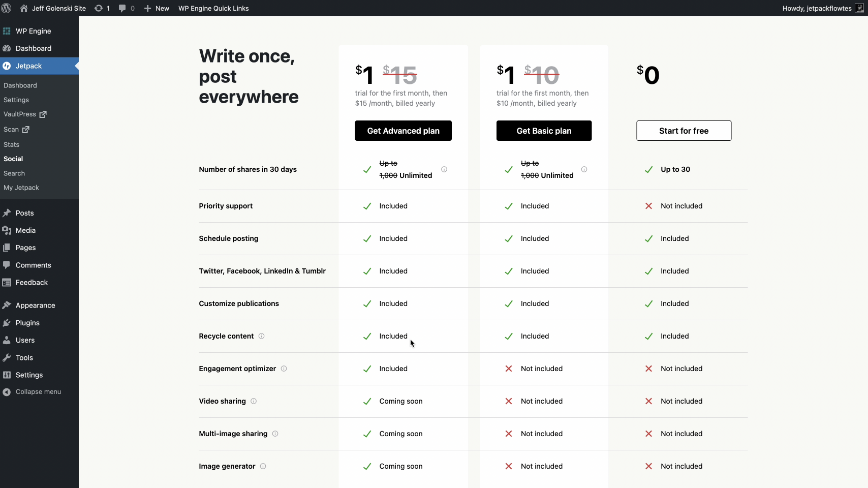868x488 pixels.
Task: Click the $0 free plan price
Action: [648, 75]
